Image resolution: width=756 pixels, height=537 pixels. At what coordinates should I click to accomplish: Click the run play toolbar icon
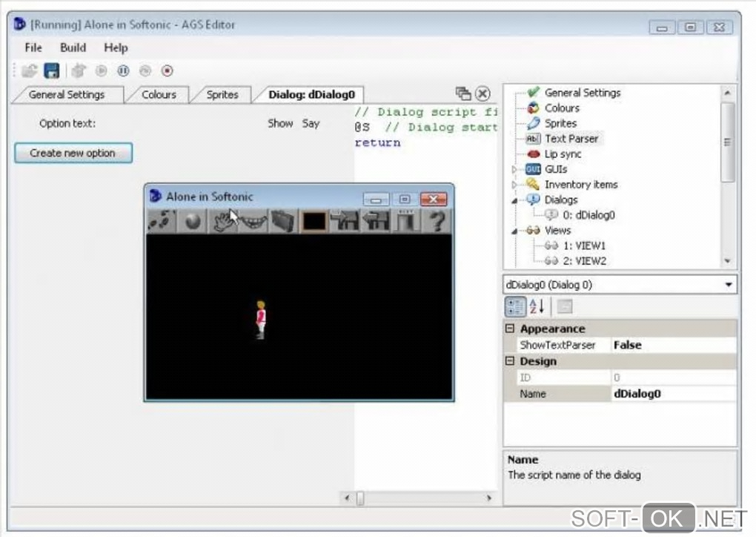click(x=102, y=71)
